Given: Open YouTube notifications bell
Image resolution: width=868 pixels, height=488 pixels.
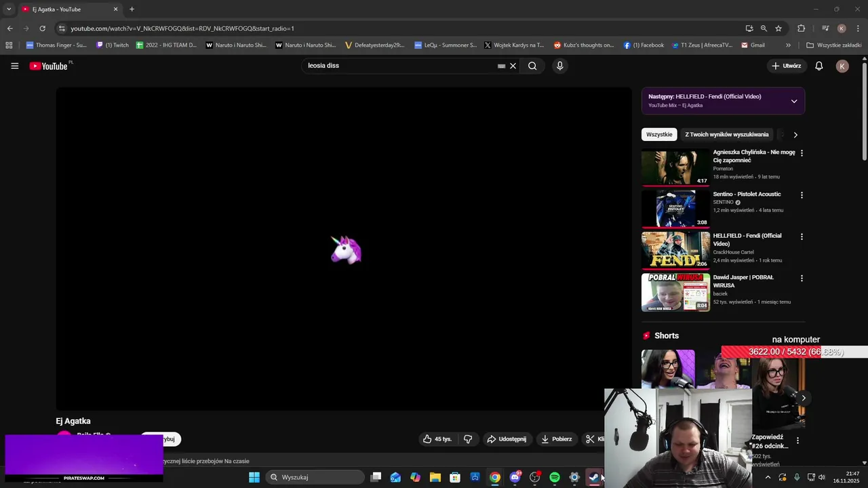Looking at the screenshot, I should pos(819,66).
